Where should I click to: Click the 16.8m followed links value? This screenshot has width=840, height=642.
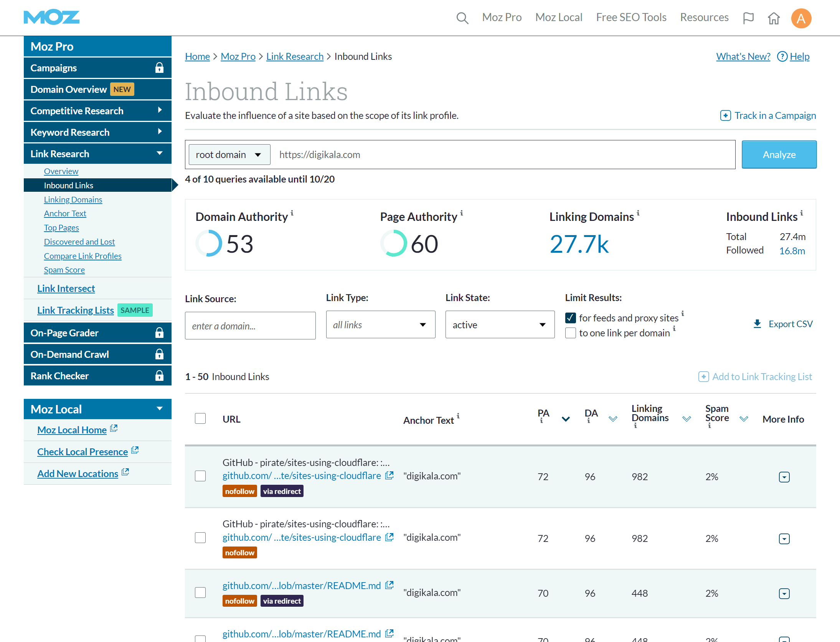click(792, 251)
